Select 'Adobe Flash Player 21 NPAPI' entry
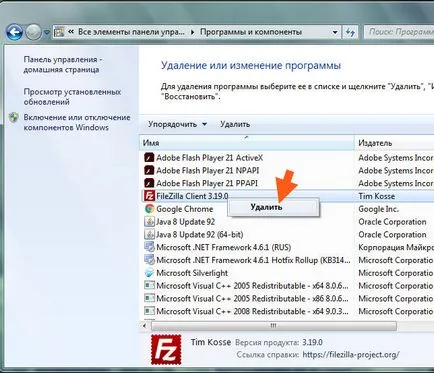Screen dimensions: 434x373 207,170
